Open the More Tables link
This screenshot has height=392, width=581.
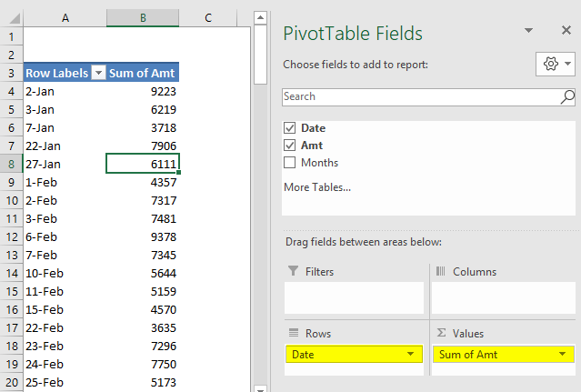(316, 187)
